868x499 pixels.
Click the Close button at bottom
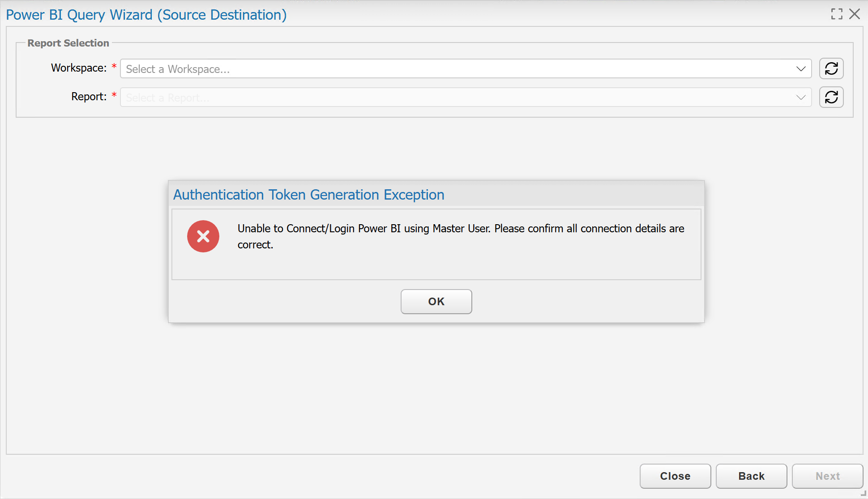point(676,476)
